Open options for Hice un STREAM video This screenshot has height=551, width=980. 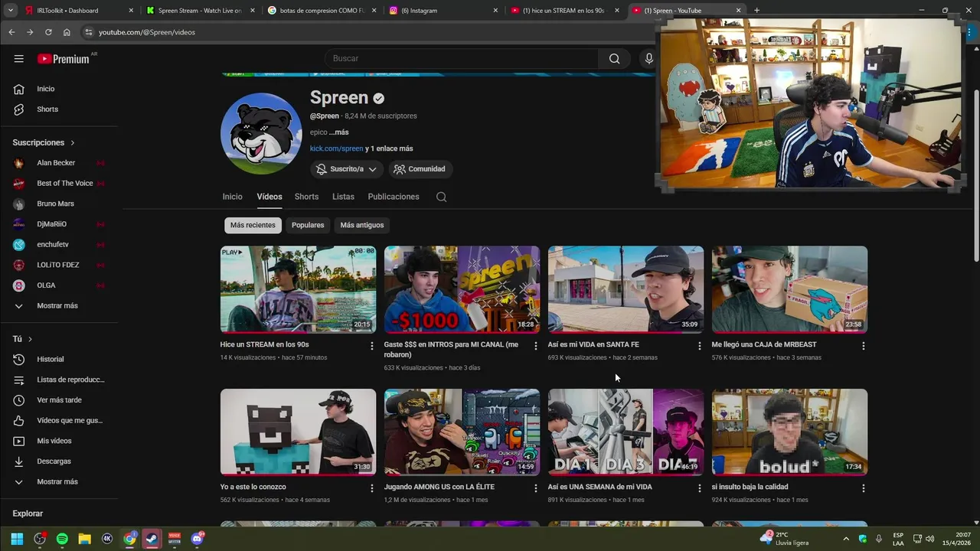click(x=372, y=346)
